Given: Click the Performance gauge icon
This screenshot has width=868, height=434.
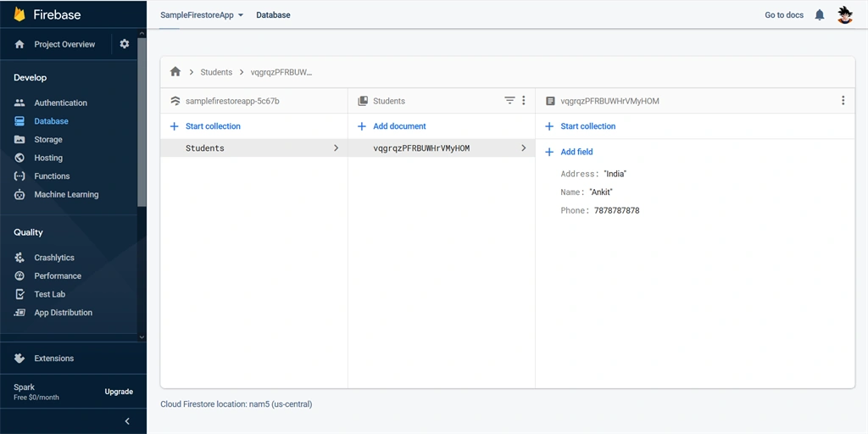Looking at the screenshot, I should point(19,275).
